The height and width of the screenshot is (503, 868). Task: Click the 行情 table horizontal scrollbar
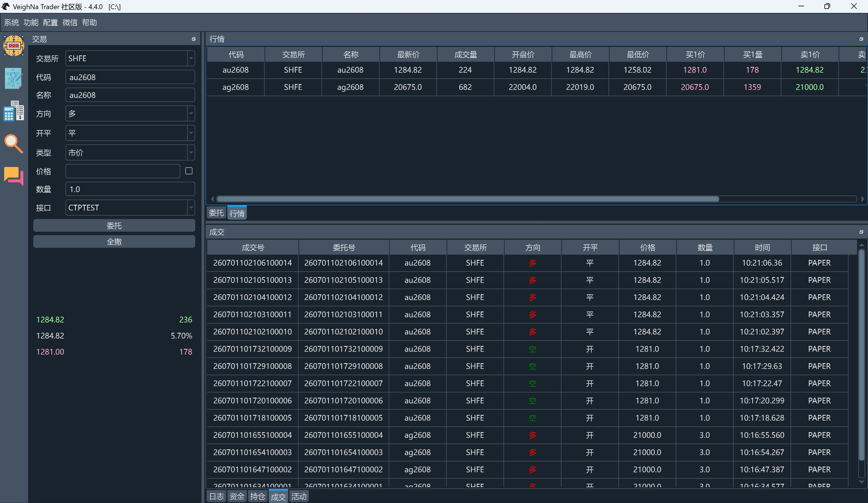(468, 199)
